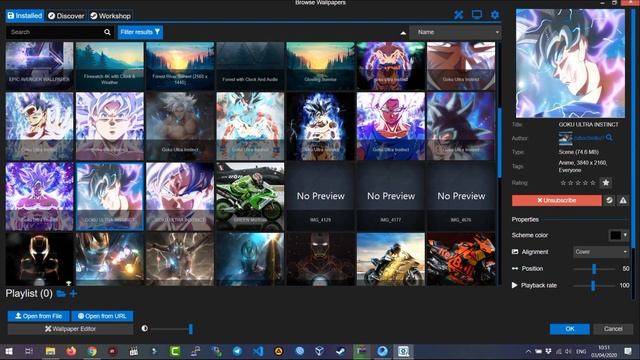
Task: Click Open from File button
Action: (x=39, y=316)
